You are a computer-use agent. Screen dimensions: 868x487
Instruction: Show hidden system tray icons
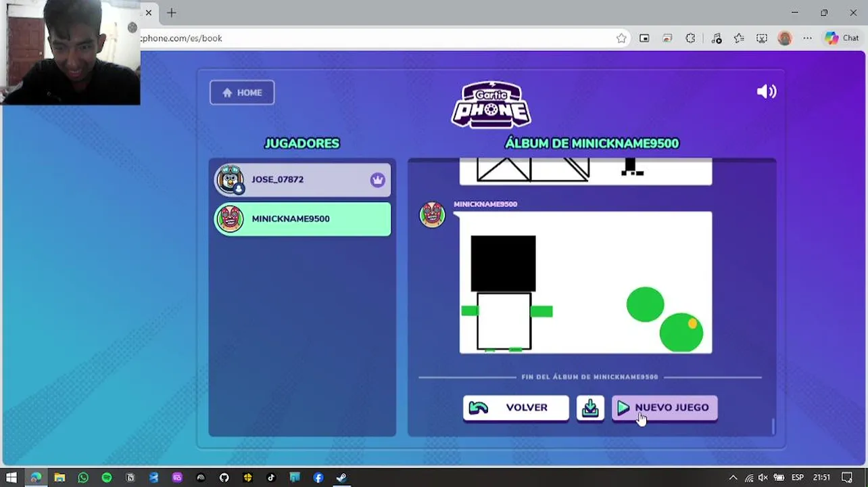[x=733, y=478]
